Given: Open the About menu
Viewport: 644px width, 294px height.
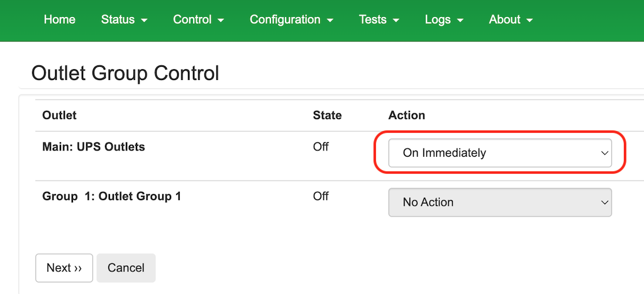Looking at the screenshot, I should (511, 20).
